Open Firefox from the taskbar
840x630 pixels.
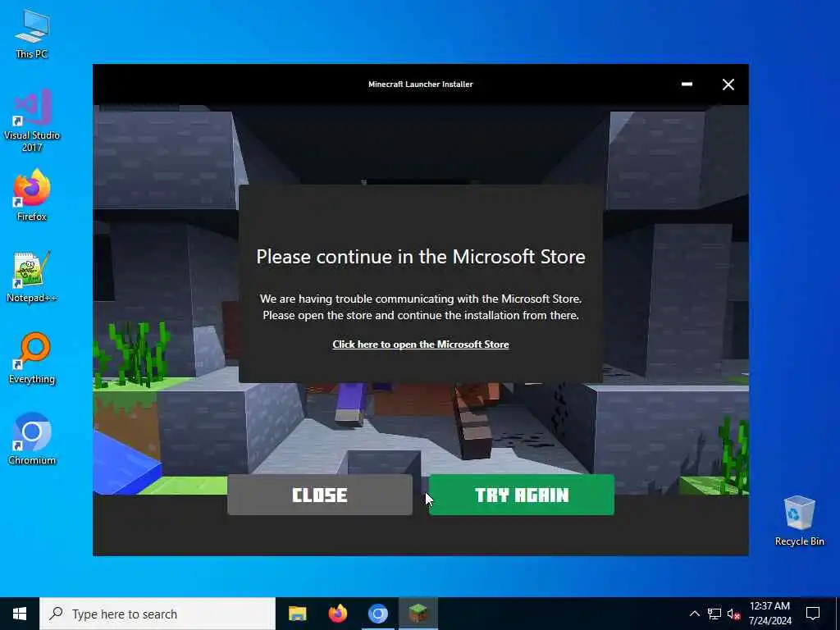pos(337,614)
